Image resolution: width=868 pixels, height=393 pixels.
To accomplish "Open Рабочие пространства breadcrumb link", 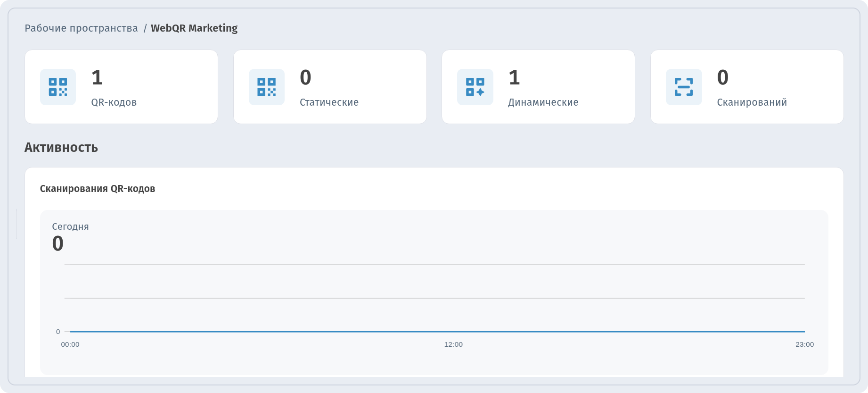I will 81,28.
